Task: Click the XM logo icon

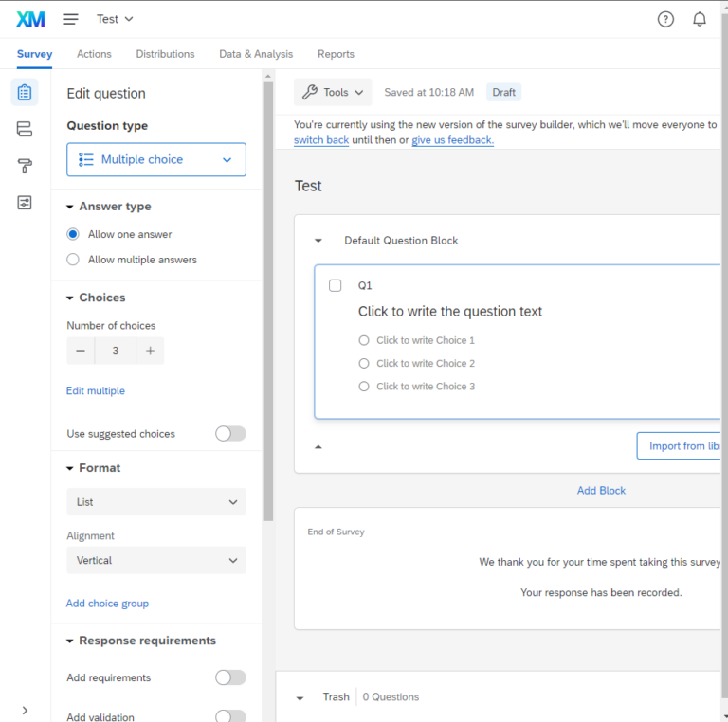Action: pyautogui.click(x=30, y=19)
